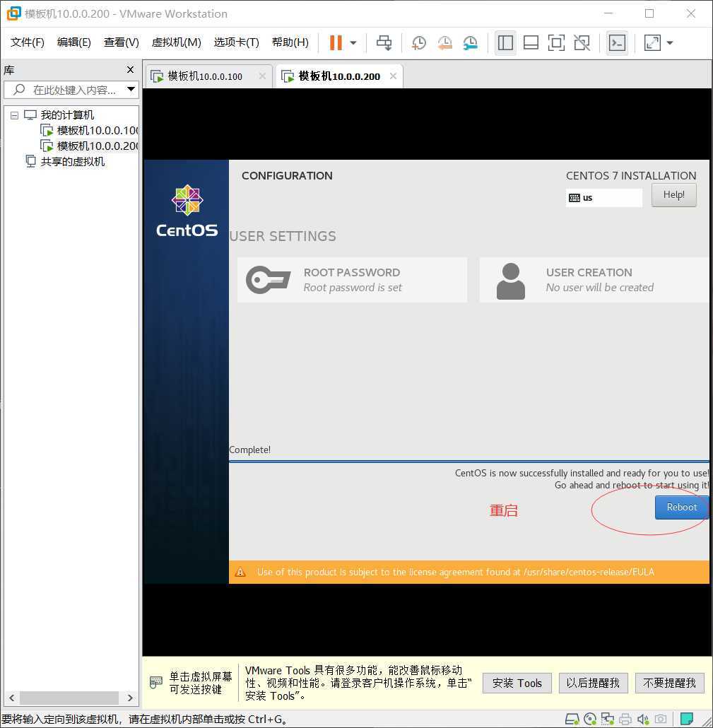Click the root password key icon

click(268, 280)
